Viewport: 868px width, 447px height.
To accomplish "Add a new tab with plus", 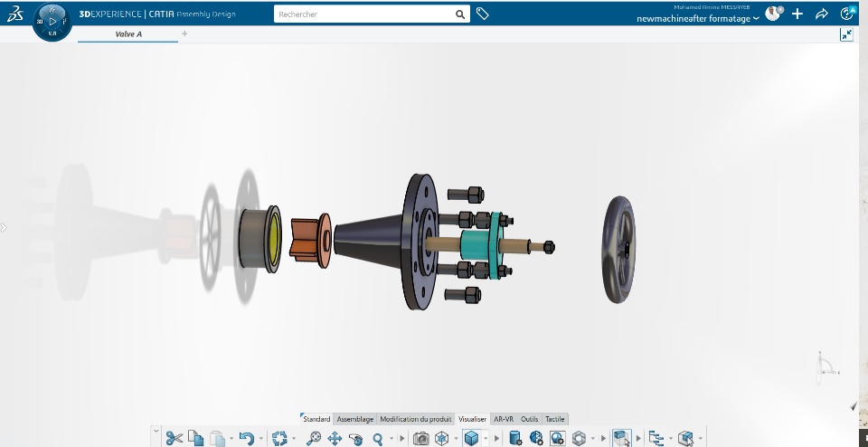I will point(184,33).
